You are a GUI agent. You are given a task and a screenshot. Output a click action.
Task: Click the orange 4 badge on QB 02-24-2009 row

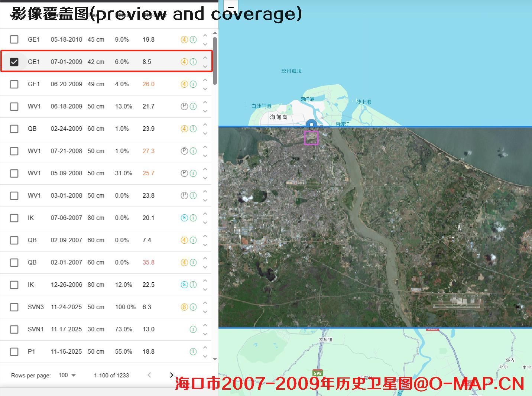184,129
